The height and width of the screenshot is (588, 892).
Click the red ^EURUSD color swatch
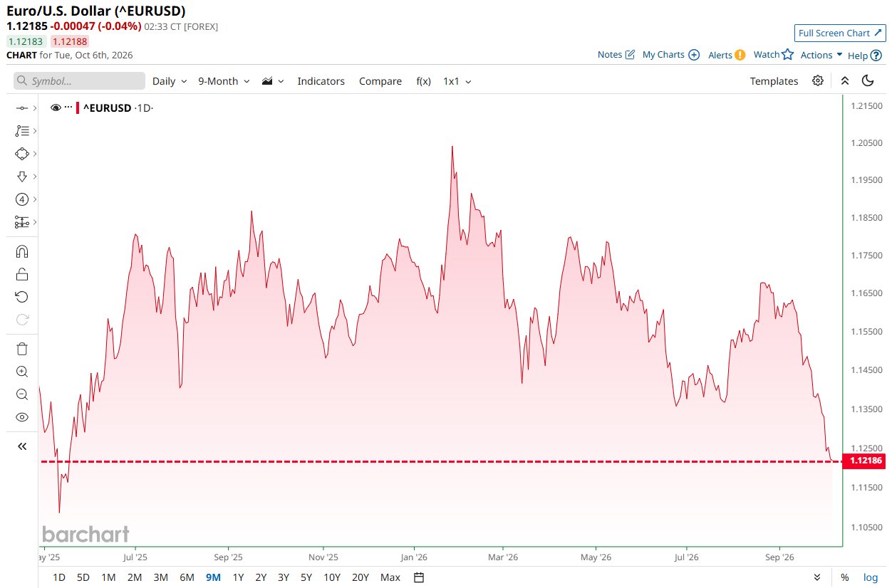click(x=78, y=108)
